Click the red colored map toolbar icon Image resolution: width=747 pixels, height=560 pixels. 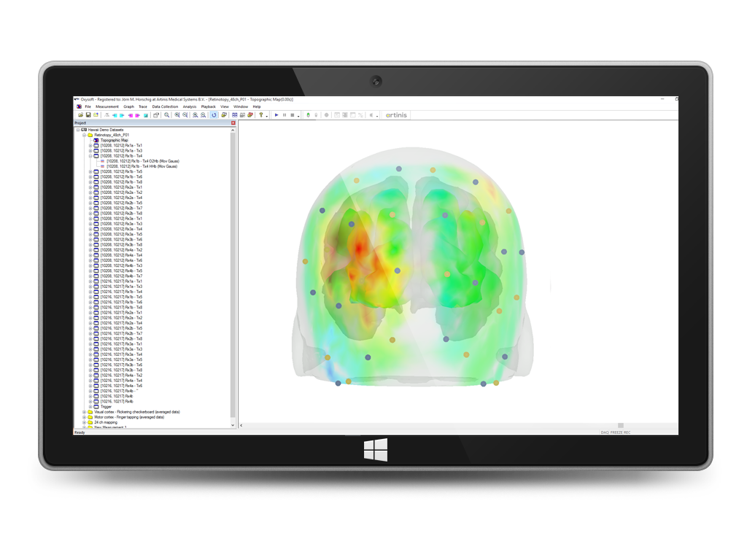pyautogui.click(x=250, y=114)
